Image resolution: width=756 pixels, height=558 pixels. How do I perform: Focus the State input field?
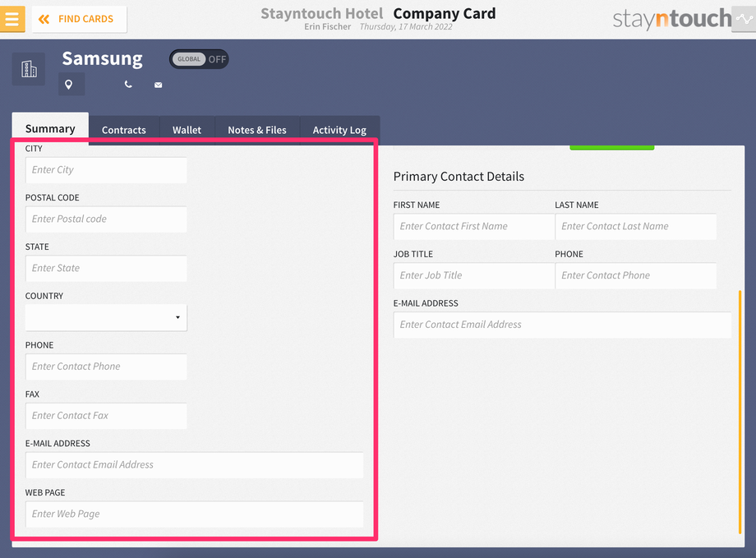pos(106,268)
